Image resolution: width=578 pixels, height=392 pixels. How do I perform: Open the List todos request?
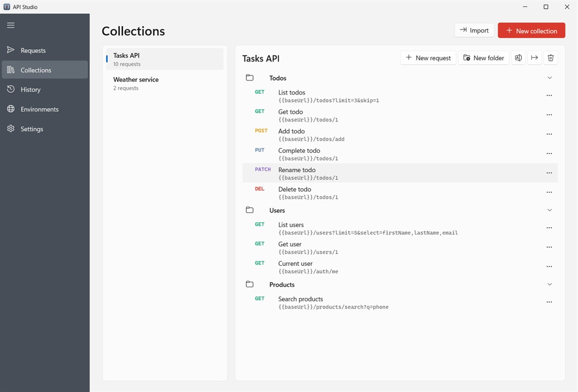[400, 96]
